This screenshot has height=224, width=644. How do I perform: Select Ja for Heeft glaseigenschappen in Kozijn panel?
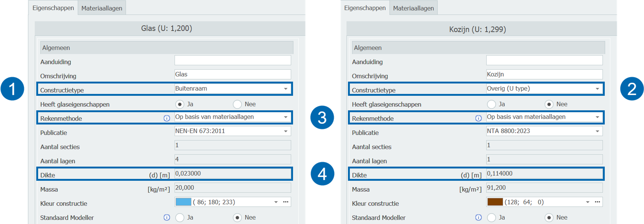(x=491, y=104)
